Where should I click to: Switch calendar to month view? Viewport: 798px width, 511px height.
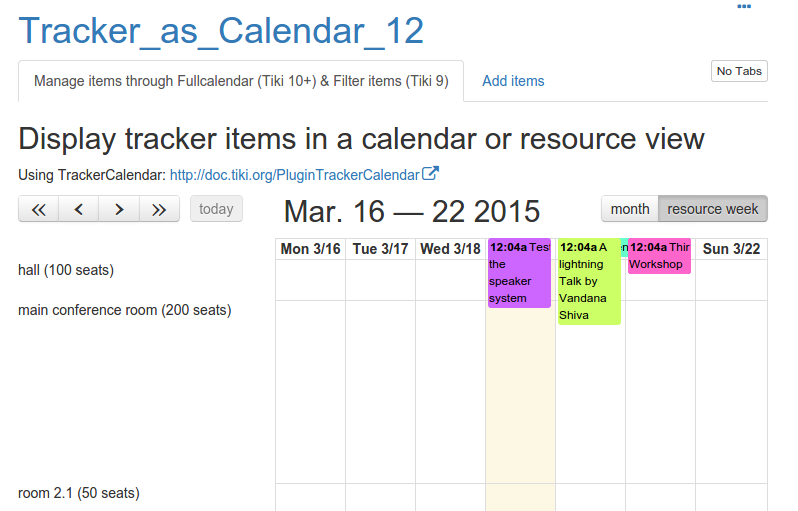630,209
